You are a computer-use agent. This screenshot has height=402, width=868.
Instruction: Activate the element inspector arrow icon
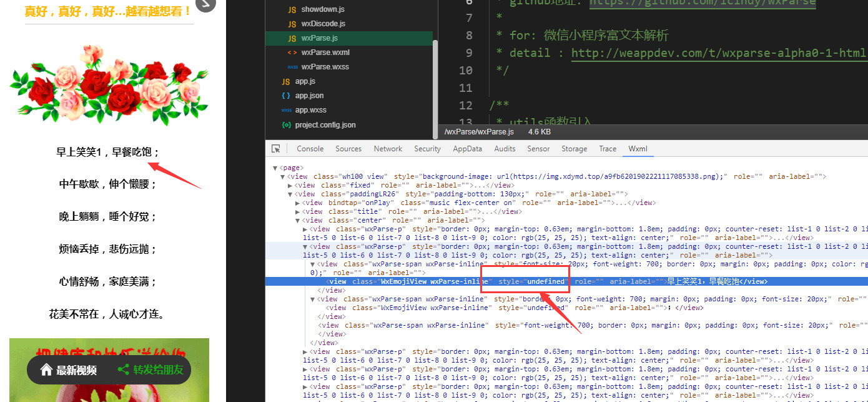click(276, 149)
